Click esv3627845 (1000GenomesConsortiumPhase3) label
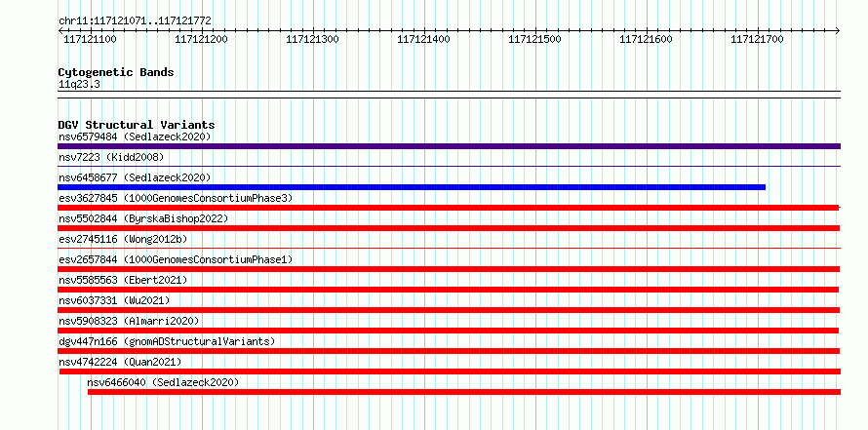This screenshot has height=430, width=868. click(x=176, y=198)
